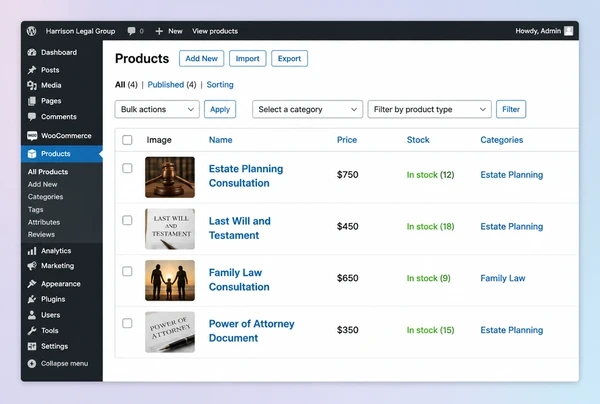The image size is (600, 404).
Task: Click the Analytics bar chart icon
Action: pyautogui.click(x=32, y=251)
